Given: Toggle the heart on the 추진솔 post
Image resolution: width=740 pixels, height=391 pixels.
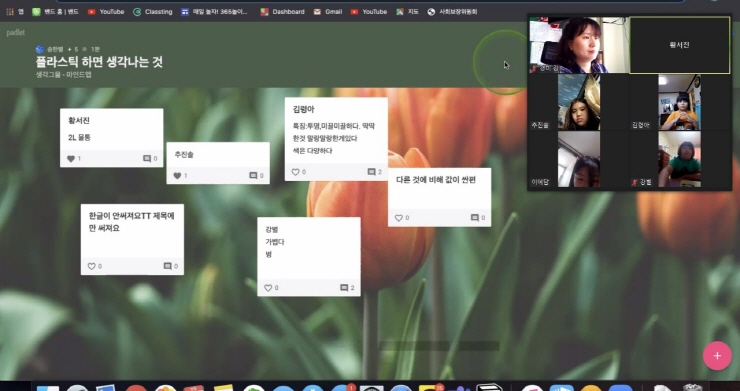Looking at the screenshot, I should pyautogui.click(x=177, y=176).
